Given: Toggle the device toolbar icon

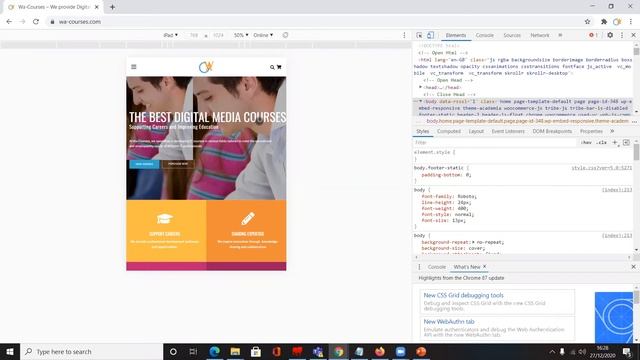Looking at the screenshot, I should pos(430,35).
